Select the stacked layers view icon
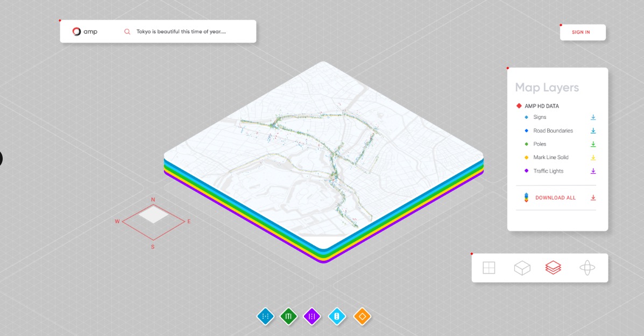 553,267
